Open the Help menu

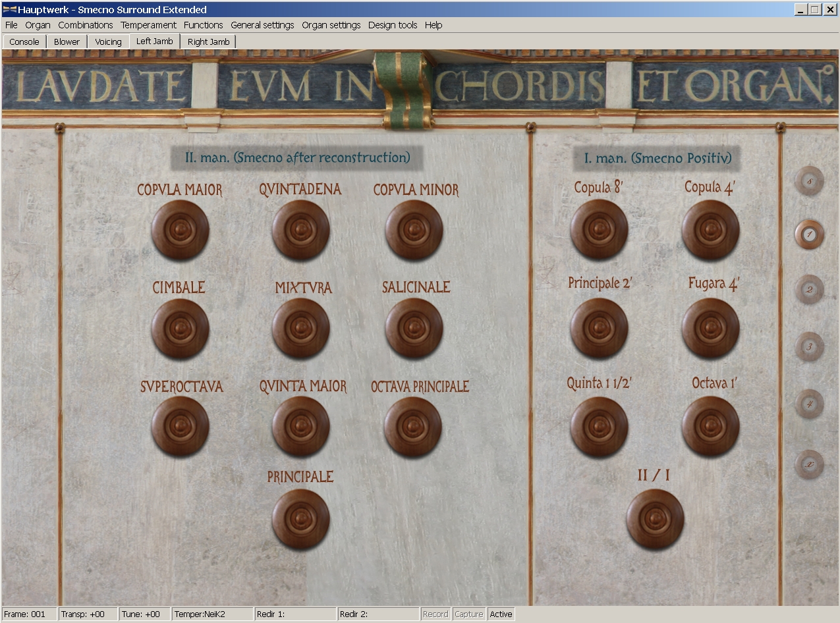(434, 25)
